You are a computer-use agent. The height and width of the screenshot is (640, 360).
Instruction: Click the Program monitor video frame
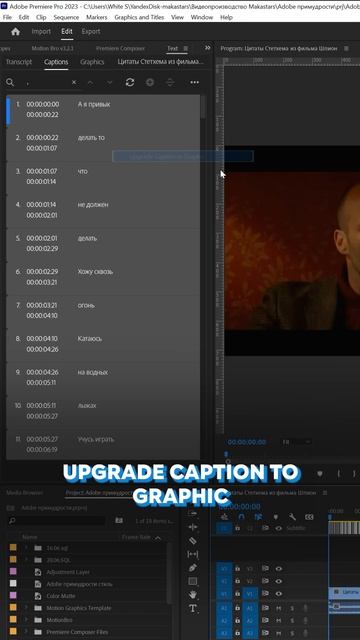point(292,250)
